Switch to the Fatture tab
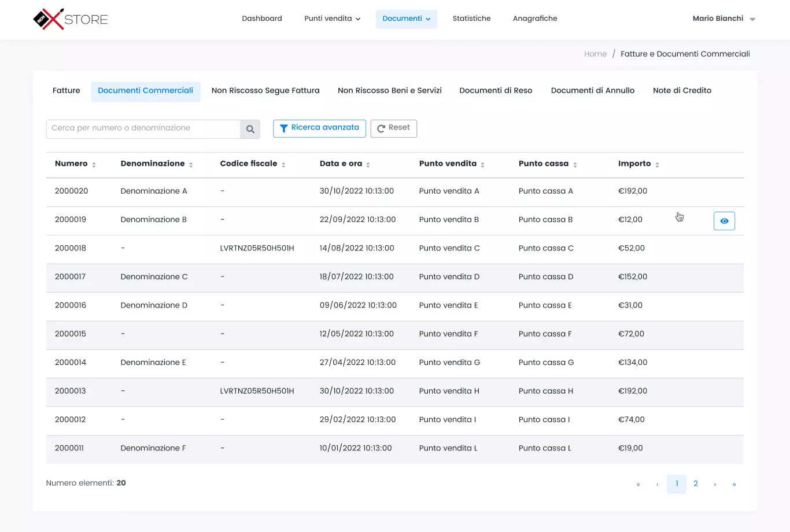This screenshot has height=532, width=790. (x=67, y=91)
